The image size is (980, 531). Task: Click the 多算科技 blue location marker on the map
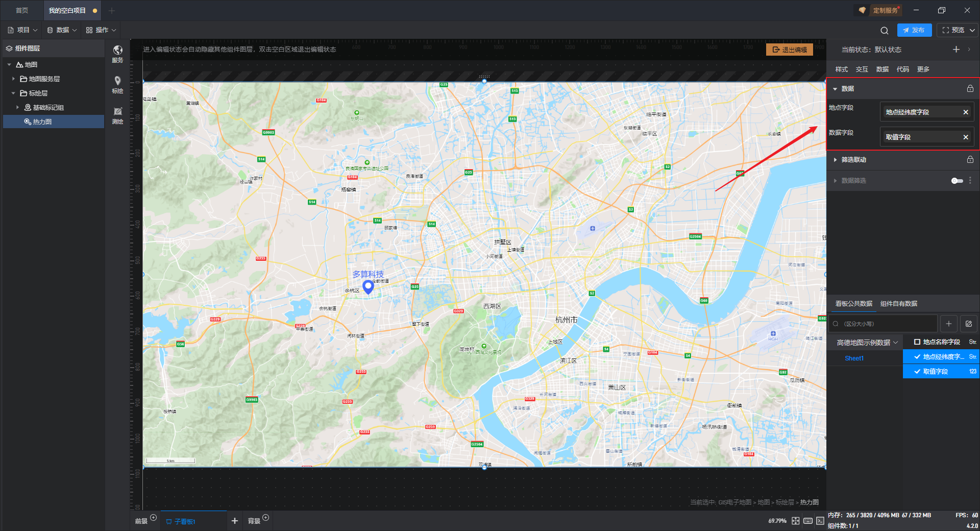(368, 286)
